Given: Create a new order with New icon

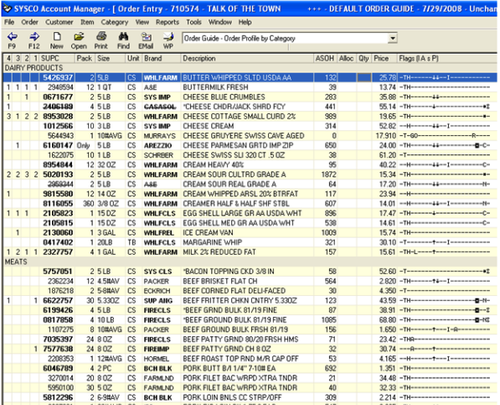Looking at the screenshot, I should (x=57, y=37).
